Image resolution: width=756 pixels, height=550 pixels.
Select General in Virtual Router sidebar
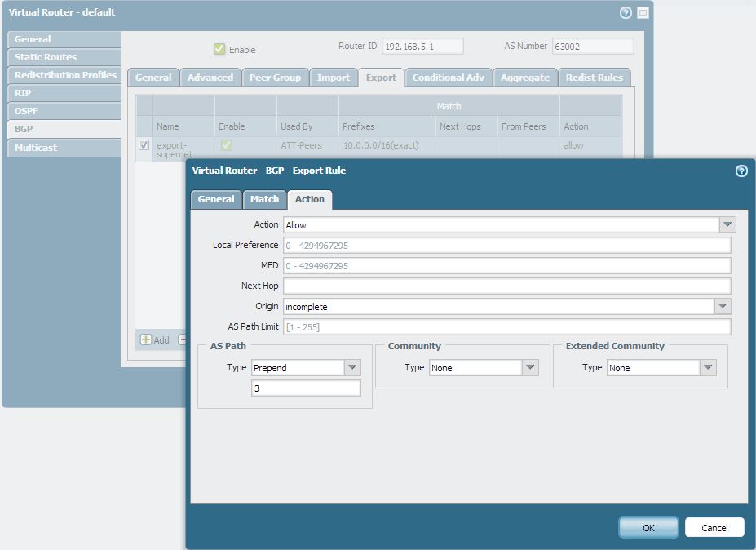point(64,39)
